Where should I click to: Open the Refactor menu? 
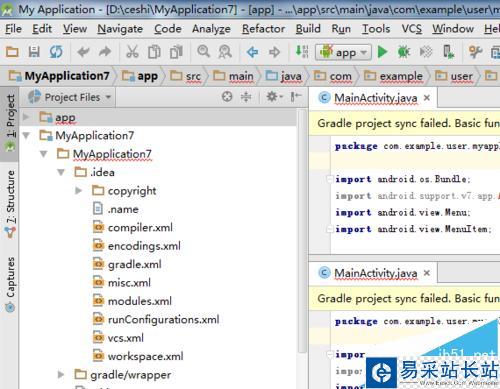[x=263, y=29]
